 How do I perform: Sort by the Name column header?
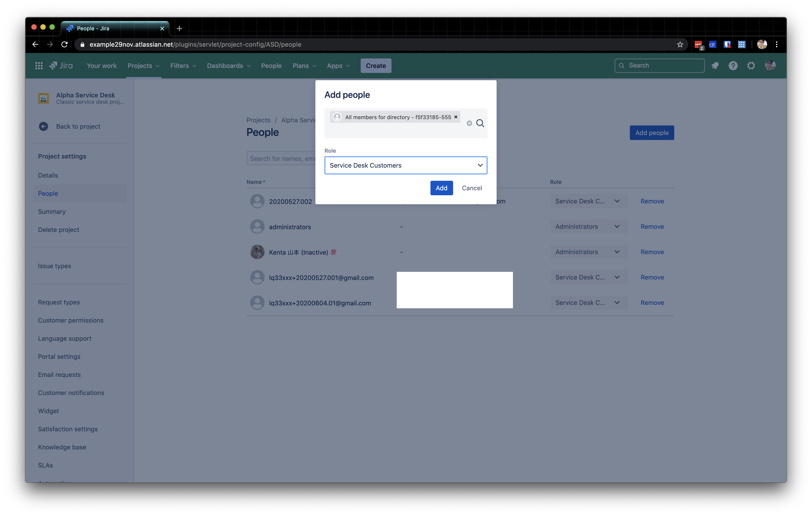tap(256, 182)
